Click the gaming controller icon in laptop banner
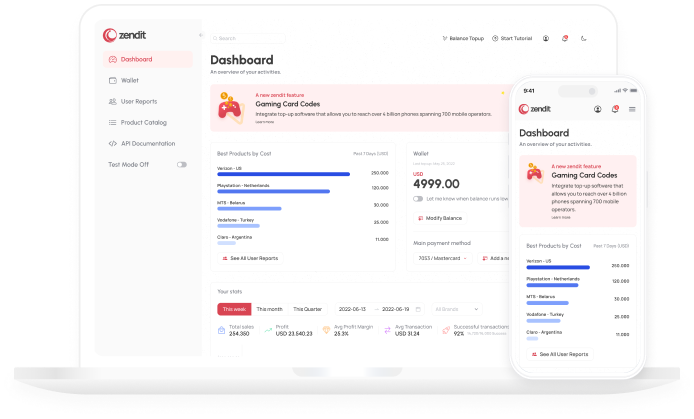Image resolution: width=694 pixels, height=419 pixels. (x=231, y=108)
